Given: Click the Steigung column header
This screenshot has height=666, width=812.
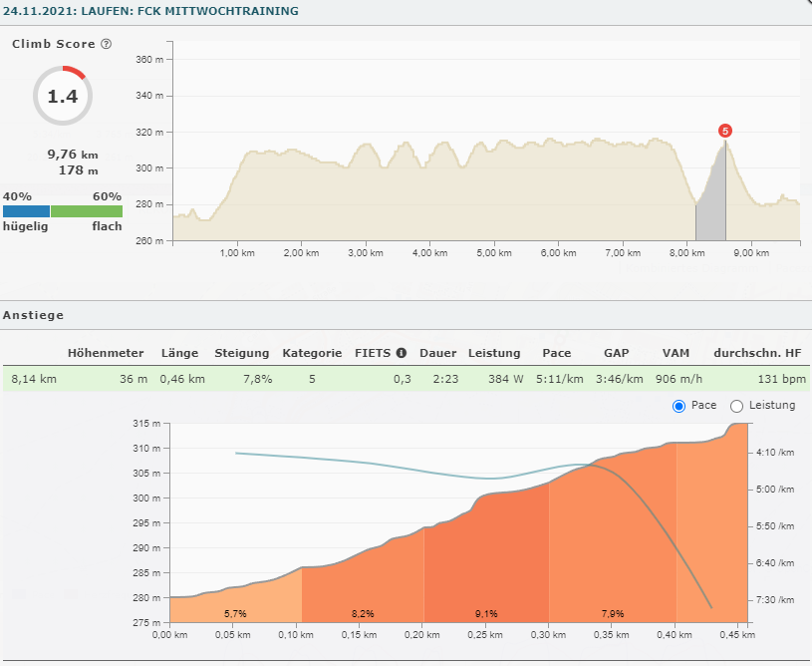Looking at the screenshot, I should point(241,353).
